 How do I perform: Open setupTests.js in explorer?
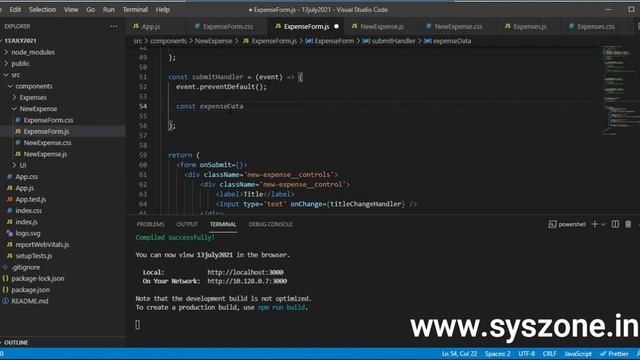[x=33, y=256]
